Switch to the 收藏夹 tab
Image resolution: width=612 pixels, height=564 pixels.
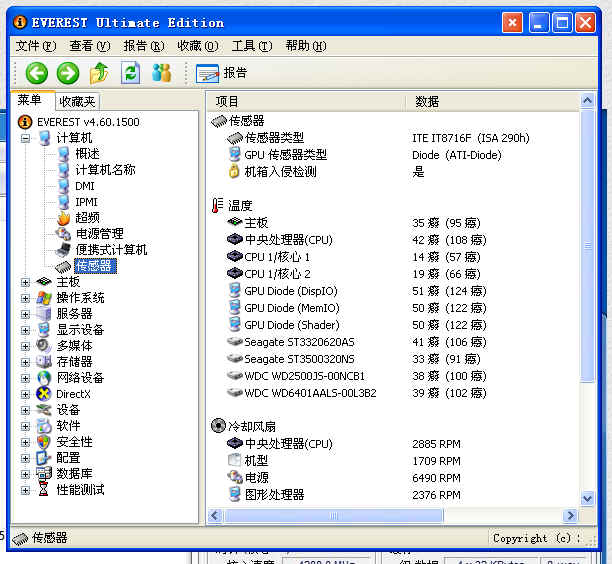[x=77, y=102]
